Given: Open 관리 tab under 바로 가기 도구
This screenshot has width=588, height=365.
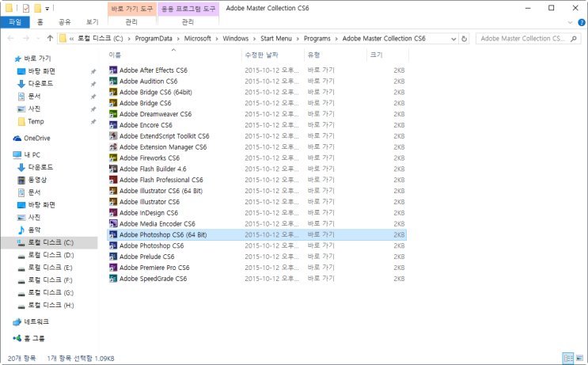Looking at the screenshot, I should 131,22.
